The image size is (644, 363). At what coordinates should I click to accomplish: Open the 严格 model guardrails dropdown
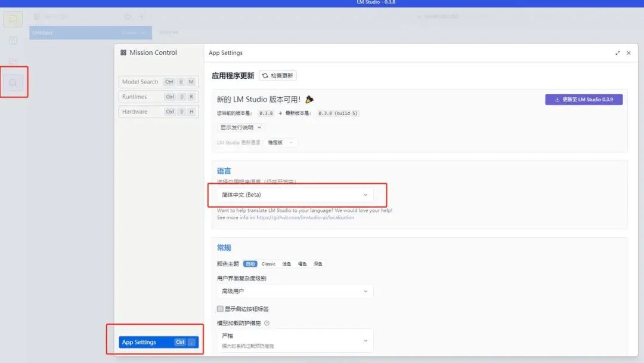tap(295, 340)
